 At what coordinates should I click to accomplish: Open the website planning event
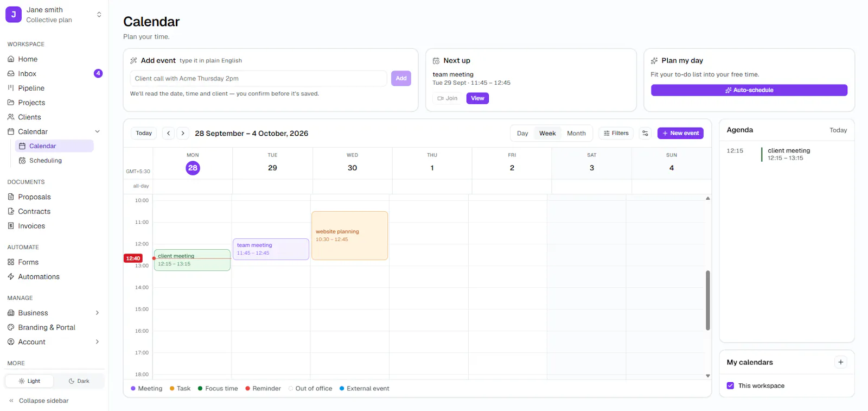[349, 236]
